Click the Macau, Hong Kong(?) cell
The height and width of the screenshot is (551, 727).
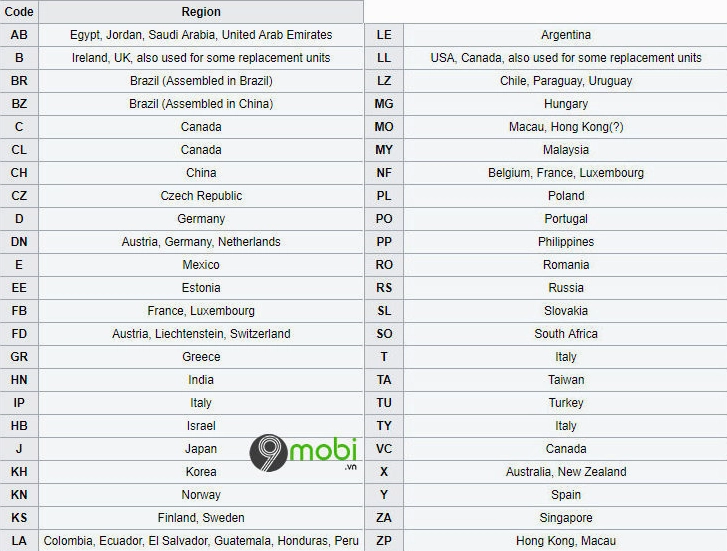pyautogui.click(x=566, y=127)
